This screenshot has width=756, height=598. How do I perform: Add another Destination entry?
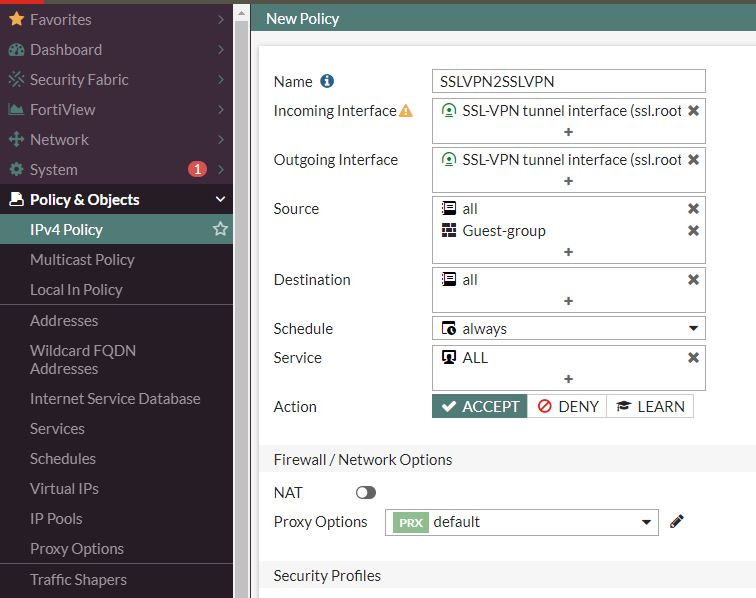[568, 301]
